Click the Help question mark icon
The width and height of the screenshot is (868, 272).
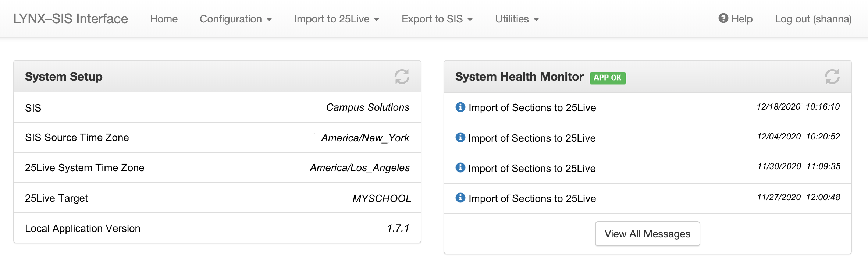coord(723,18)
